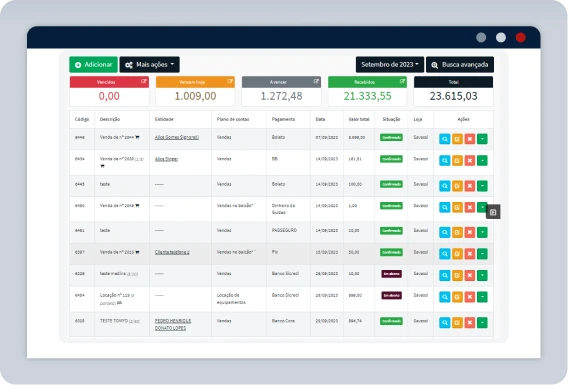Edit the Alice Singer entry
The width and height of the screenshot is (568, 385).
[x=457, y=160]
